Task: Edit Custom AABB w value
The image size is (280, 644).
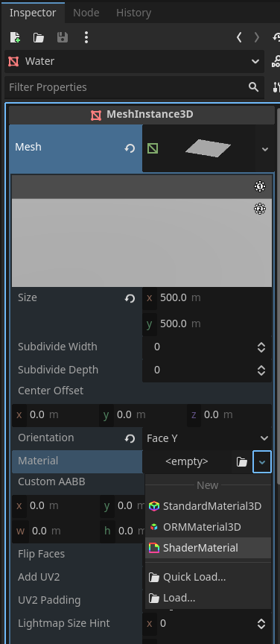Action: coord(55,531)
